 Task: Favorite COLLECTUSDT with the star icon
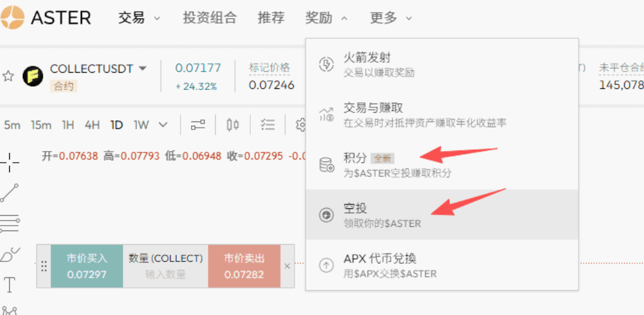coord(8,76)
